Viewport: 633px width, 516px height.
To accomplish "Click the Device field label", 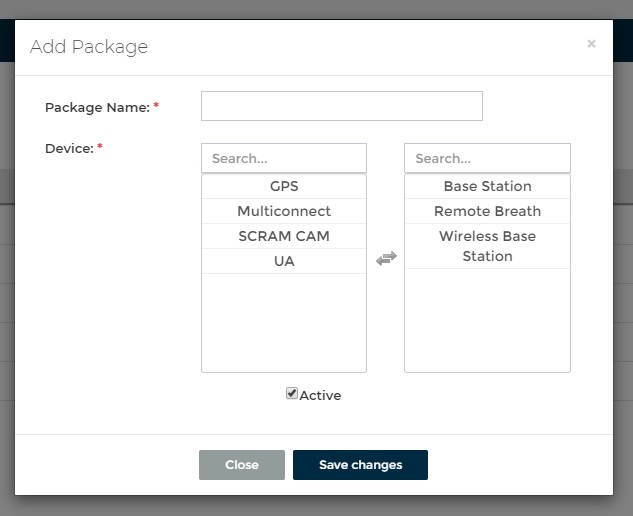I will (x=69, y=148).
